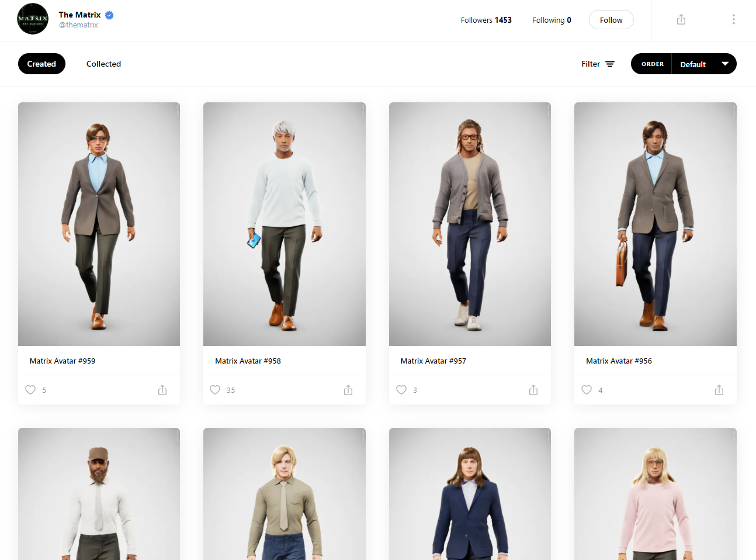Image resolution: width=756 pixels, height=560 pixels.
Task: Share Matrix Avatar #956 card
Action: click(x=719, y=390)
